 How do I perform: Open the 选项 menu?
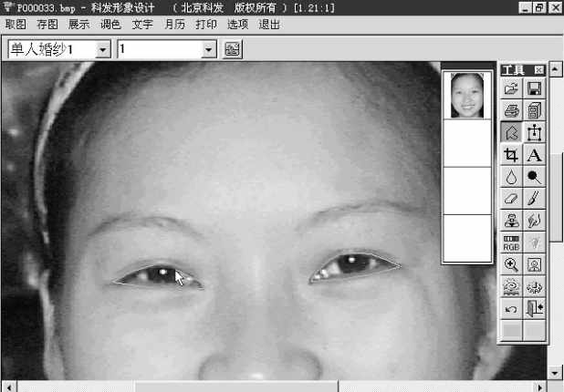(x=238, y=25)
